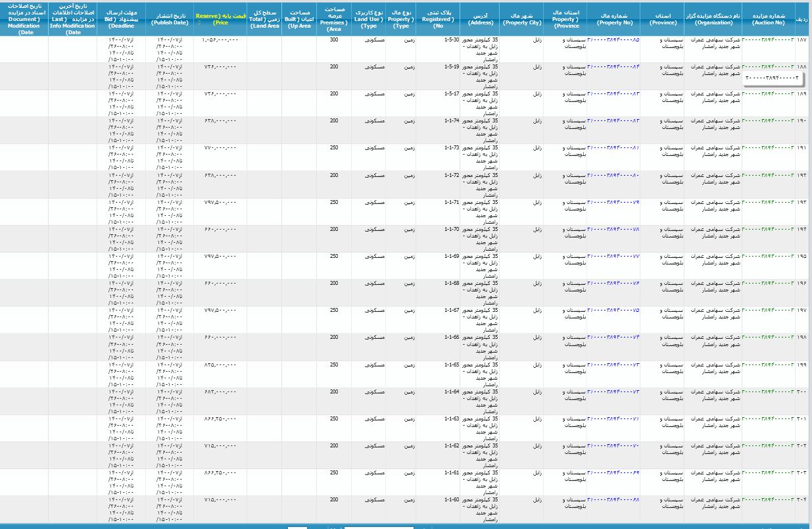
Task: Click the Land Use Type column header
Action: (369, 18)
